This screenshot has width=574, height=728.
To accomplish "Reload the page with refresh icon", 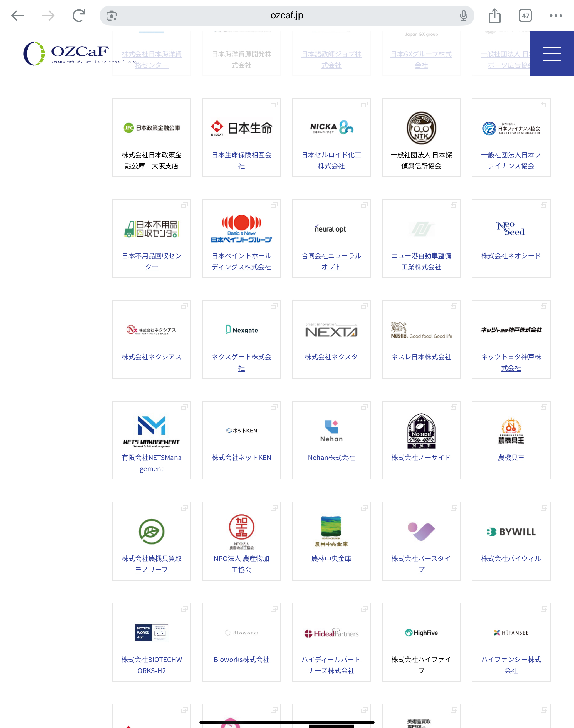I will pos(79,16).
